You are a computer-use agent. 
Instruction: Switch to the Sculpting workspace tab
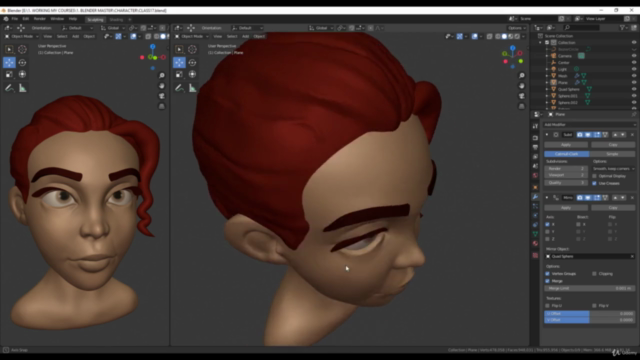(x=96, y=20)
